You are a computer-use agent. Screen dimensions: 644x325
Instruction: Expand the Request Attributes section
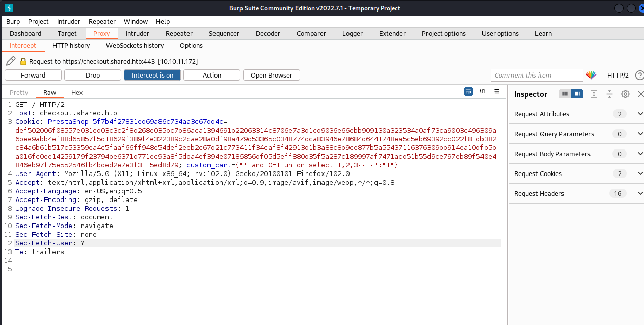576,114
